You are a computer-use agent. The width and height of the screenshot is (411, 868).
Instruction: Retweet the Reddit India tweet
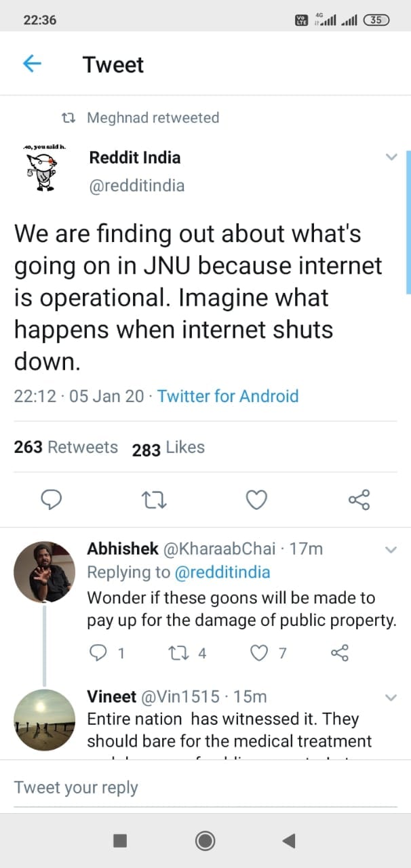click(x=154, y=500)
